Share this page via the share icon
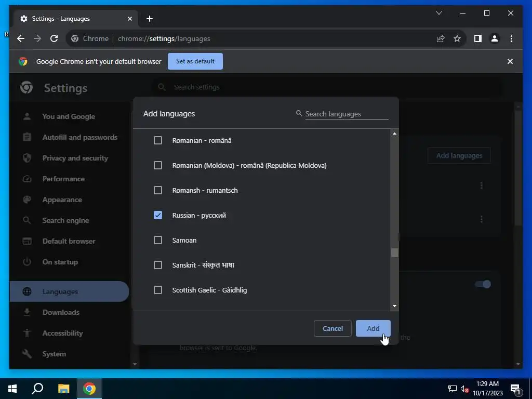 (441, 38)
